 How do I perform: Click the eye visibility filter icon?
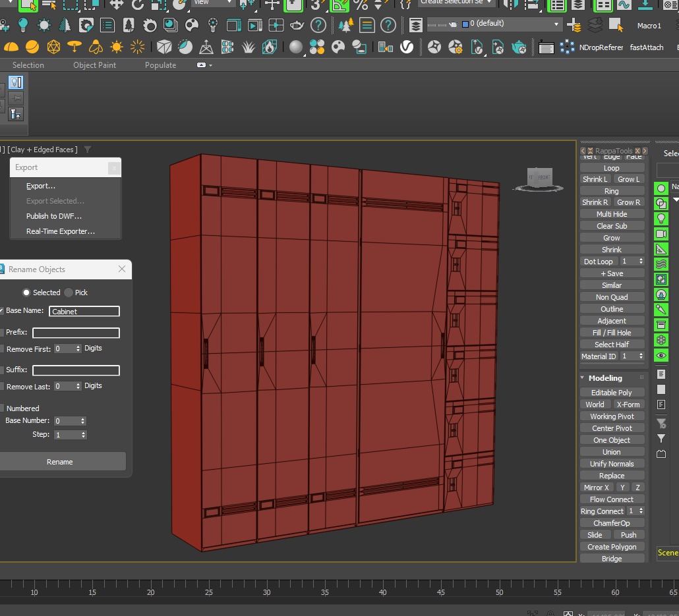click(x=661, y=356)
